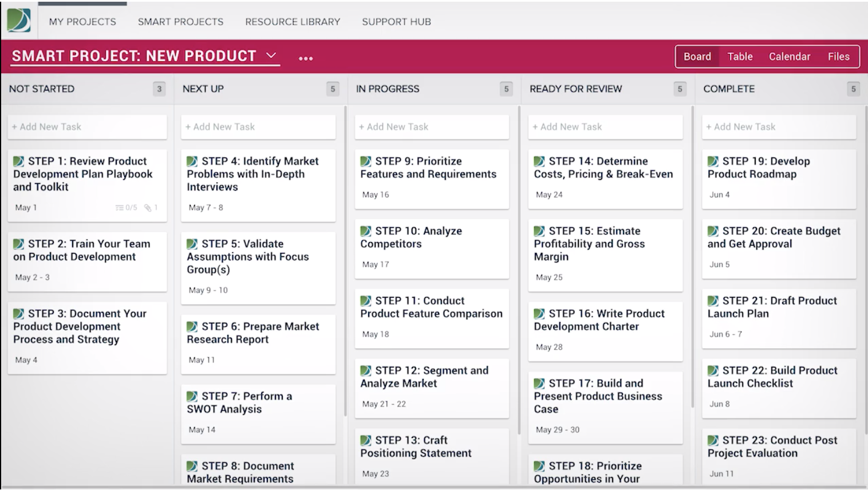
Task: Open the My Projects menu
Action: pyautogui.click(x=82, y=22)
